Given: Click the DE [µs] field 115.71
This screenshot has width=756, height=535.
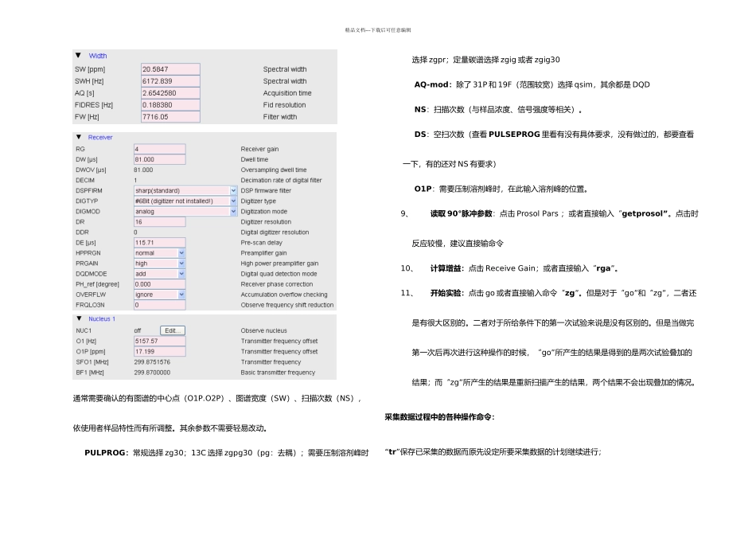Looking at the screenshot, I should click(160, 243).
